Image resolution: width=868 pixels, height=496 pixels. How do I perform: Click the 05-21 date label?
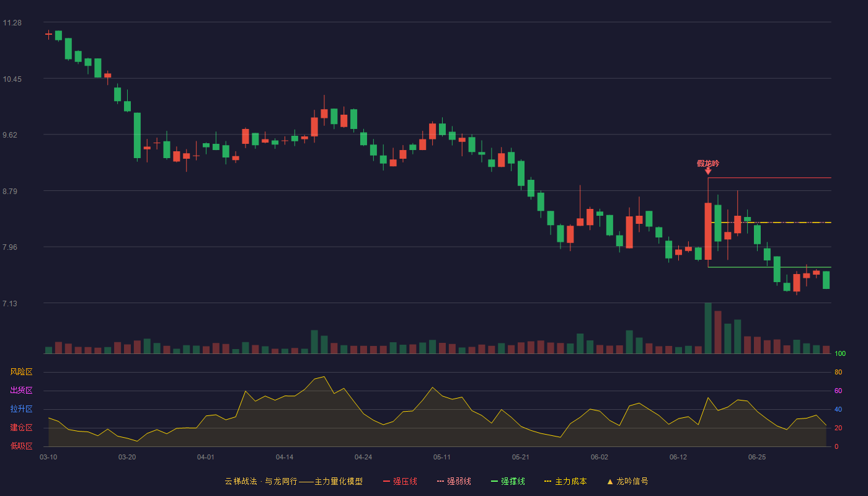pyautogui.click(x=521, y=457)
